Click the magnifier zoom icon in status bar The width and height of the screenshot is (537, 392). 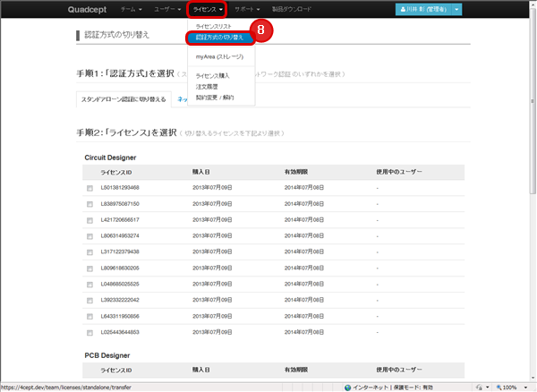click(x=499, y=388)
